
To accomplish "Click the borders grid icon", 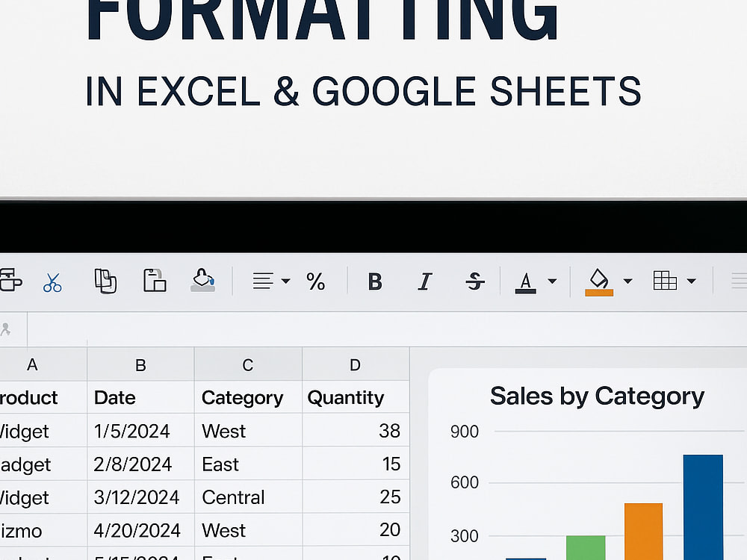I will point(665,281).
